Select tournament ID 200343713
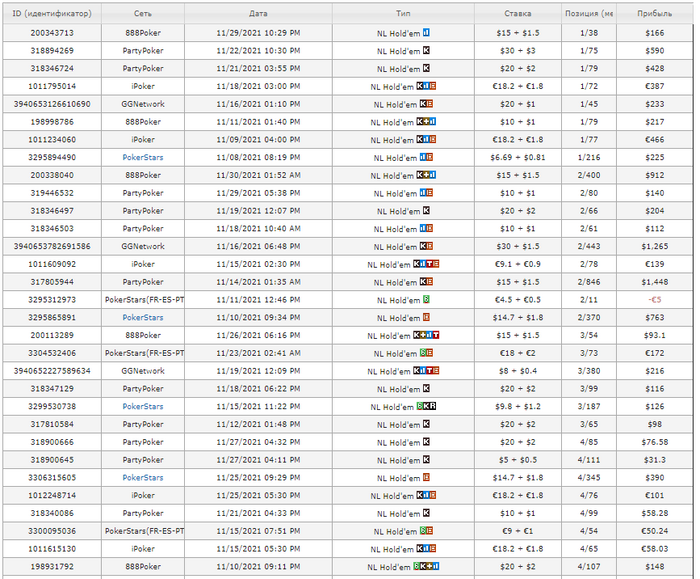 click(x=52, y=33)
